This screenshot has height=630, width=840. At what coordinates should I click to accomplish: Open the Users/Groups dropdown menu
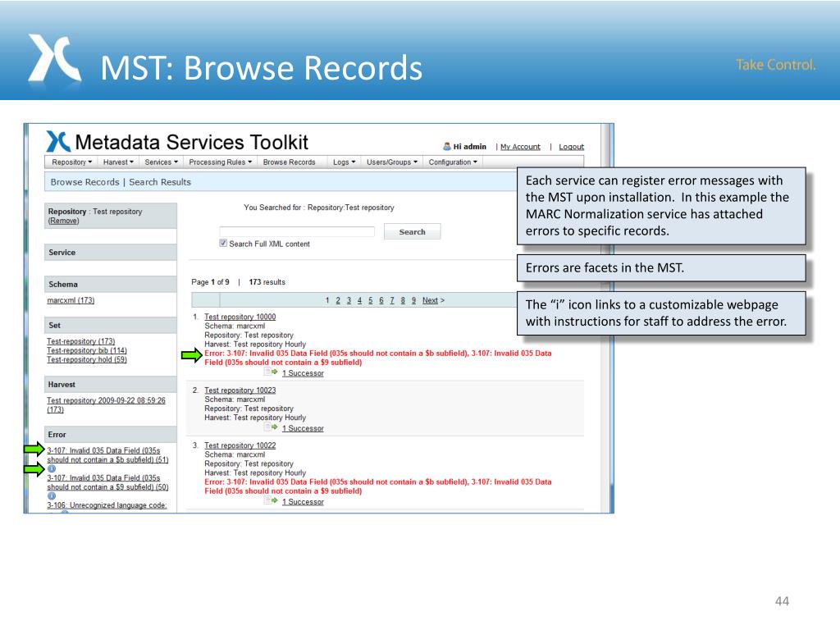392,162
